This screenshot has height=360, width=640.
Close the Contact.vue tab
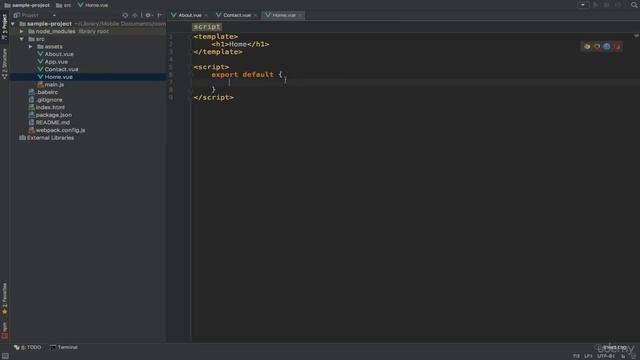tap(256, 16)
